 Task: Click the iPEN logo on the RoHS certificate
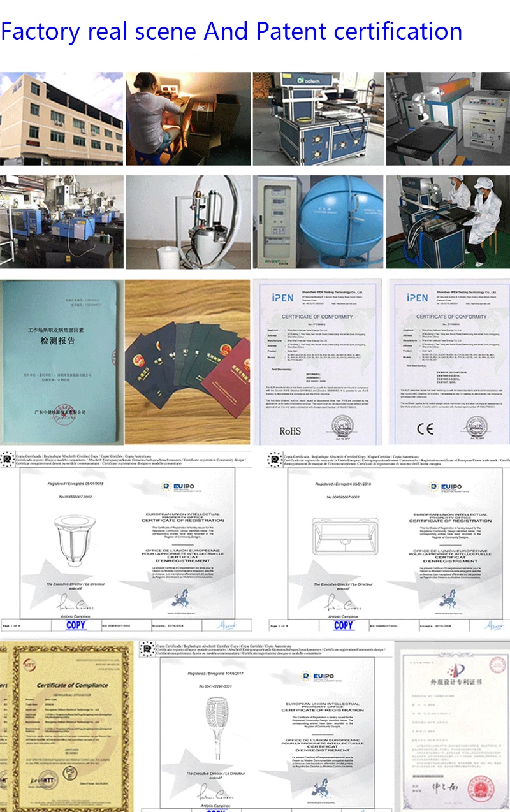tap(284, 298)
